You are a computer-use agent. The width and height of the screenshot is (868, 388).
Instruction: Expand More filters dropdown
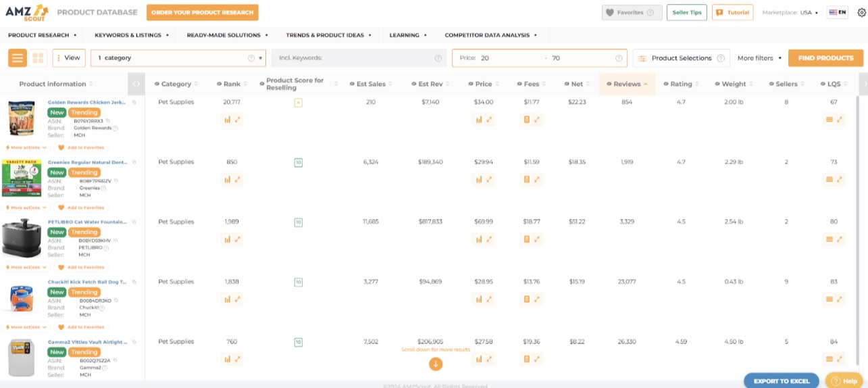pyautogui.click(x=759, y=58)
